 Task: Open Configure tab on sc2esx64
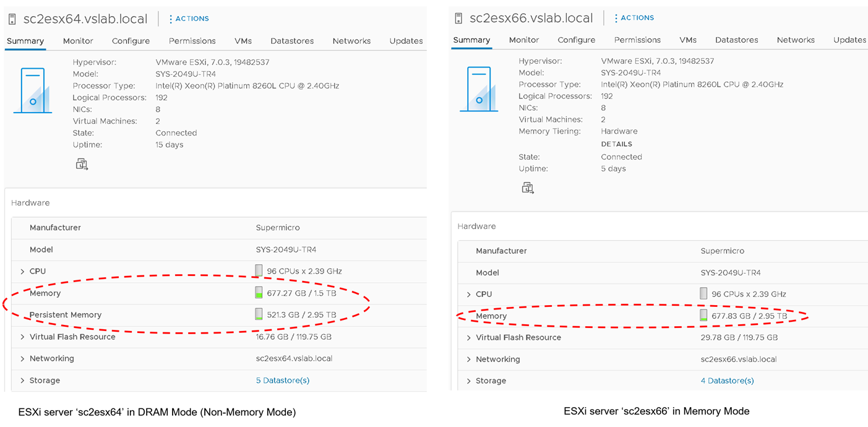point(131,41)
